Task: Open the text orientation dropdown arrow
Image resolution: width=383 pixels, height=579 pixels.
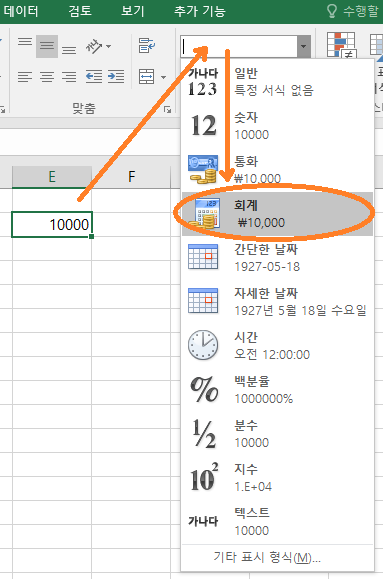Action: click(x=109, y=46)
